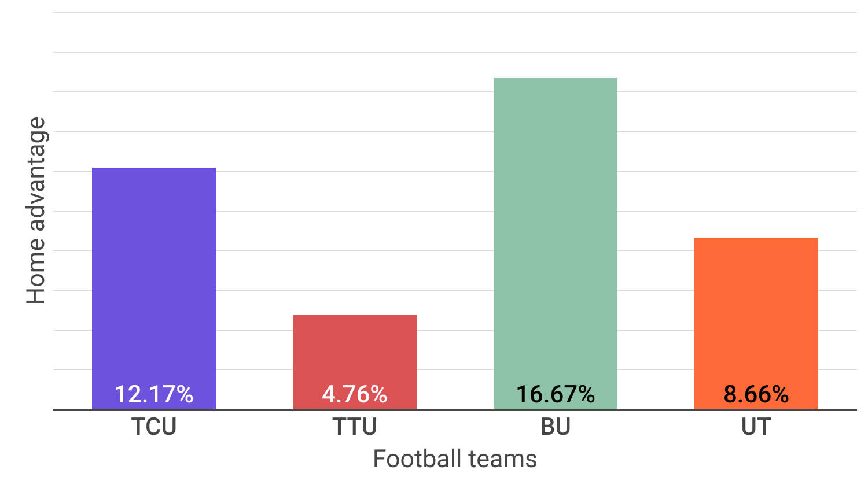Click the green BU bar
The height and width of the screenshot is (488, 868).
point(556,231)
